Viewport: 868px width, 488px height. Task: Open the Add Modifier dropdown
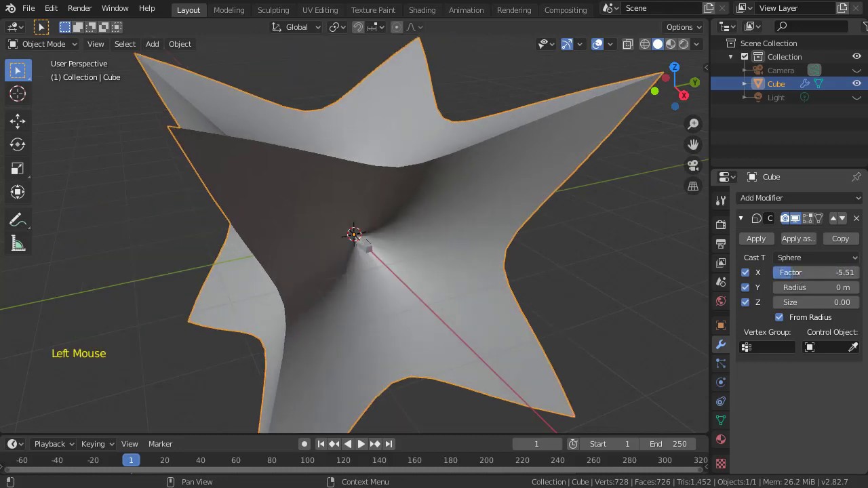click(800, 198)
